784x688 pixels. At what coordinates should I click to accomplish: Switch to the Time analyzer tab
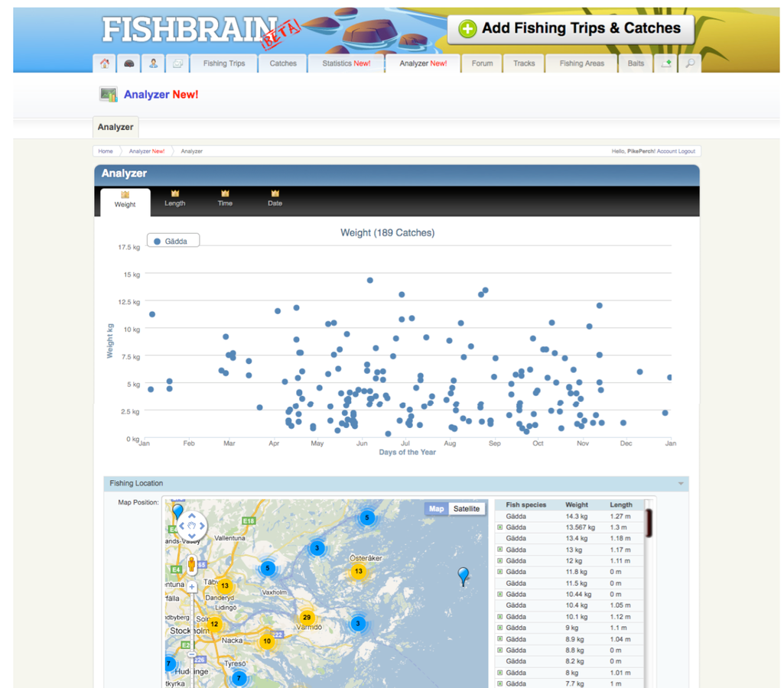(x=225, y=199)
